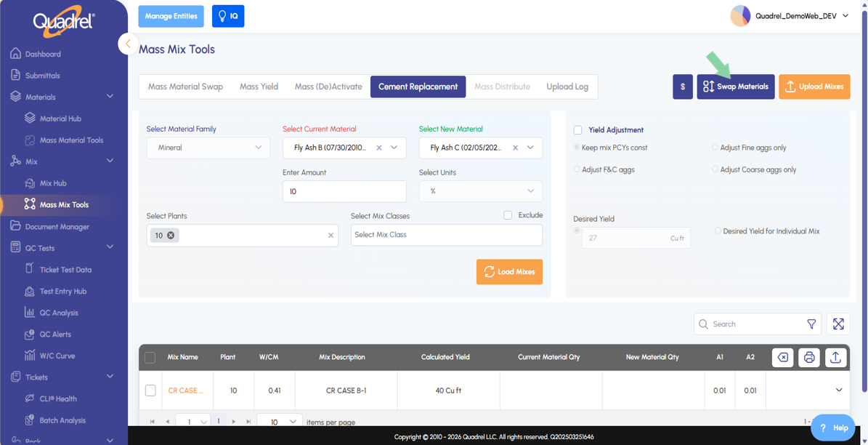Image resolution: width=868 pixels, height=445 pixels.
Task: Open Mass Mix Tools in sidebar
Action: (64, 204)
